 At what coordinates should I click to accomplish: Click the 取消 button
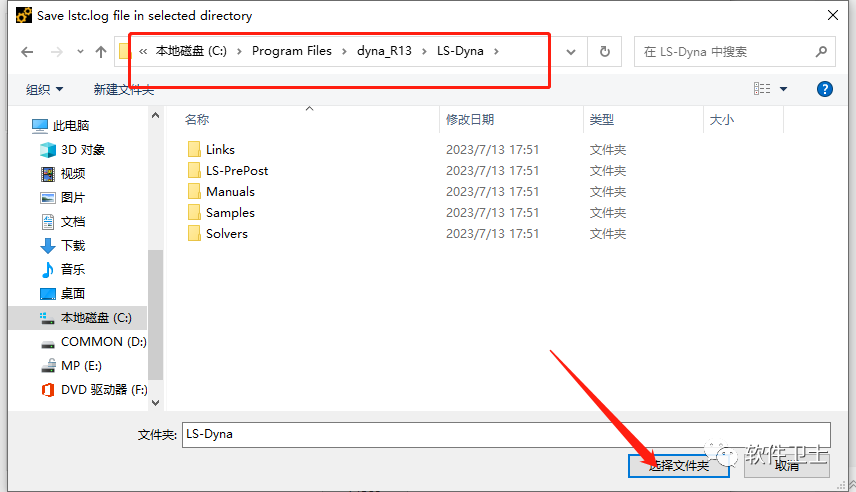tap(787, 466)
